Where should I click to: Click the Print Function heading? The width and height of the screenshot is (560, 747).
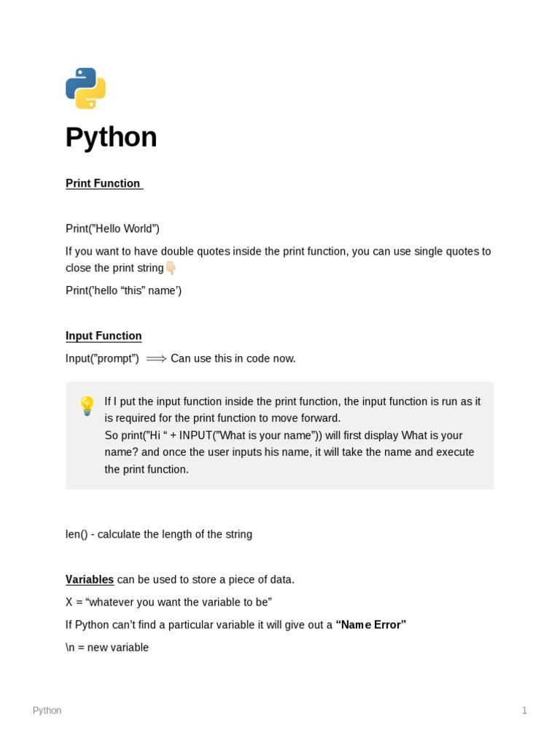pos(103,183)
